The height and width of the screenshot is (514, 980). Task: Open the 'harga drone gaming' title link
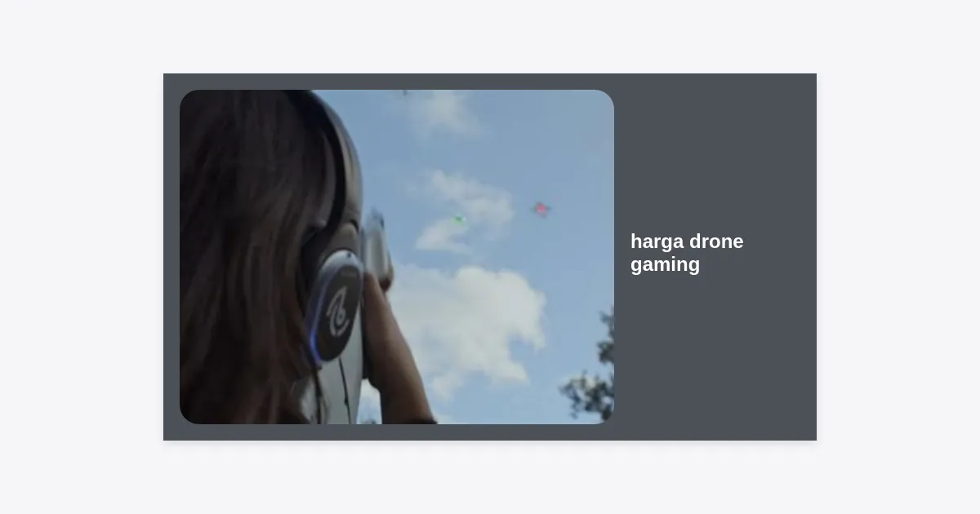point(686,253)
